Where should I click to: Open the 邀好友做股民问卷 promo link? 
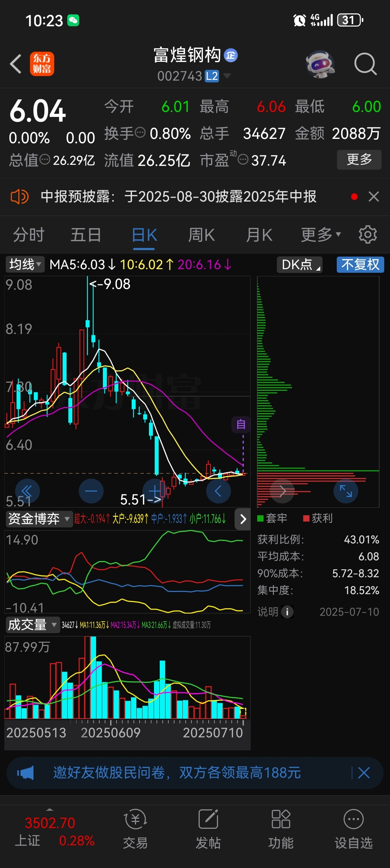(177, 773)
